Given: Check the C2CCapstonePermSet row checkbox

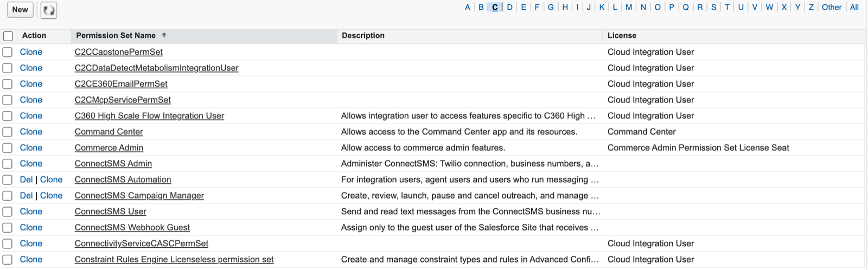Looking at the screenshot, I should (8, 52).
